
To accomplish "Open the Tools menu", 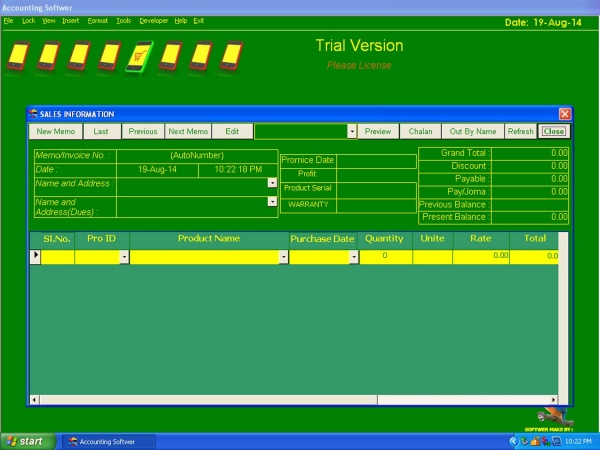I will pos(124,21).
